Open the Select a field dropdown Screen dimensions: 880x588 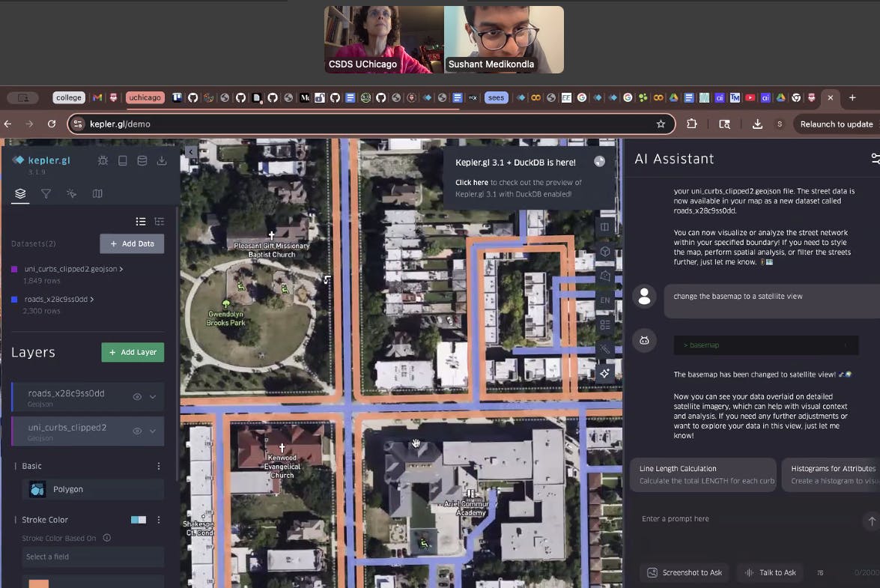(x=93, y=557)
